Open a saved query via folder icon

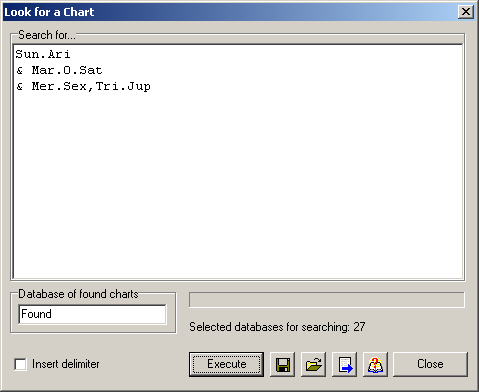coord(313,364)
